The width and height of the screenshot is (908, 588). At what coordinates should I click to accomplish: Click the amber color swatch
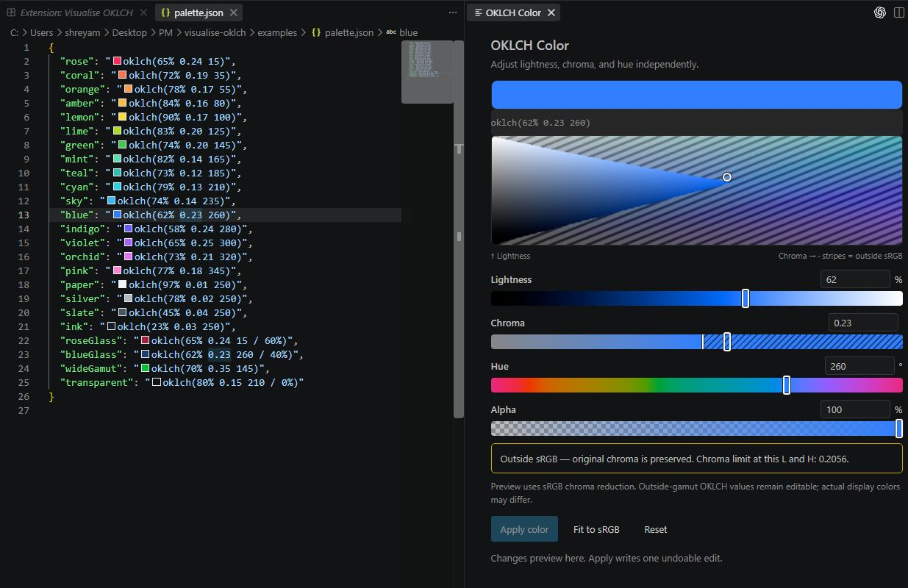(x=123, y=103)
